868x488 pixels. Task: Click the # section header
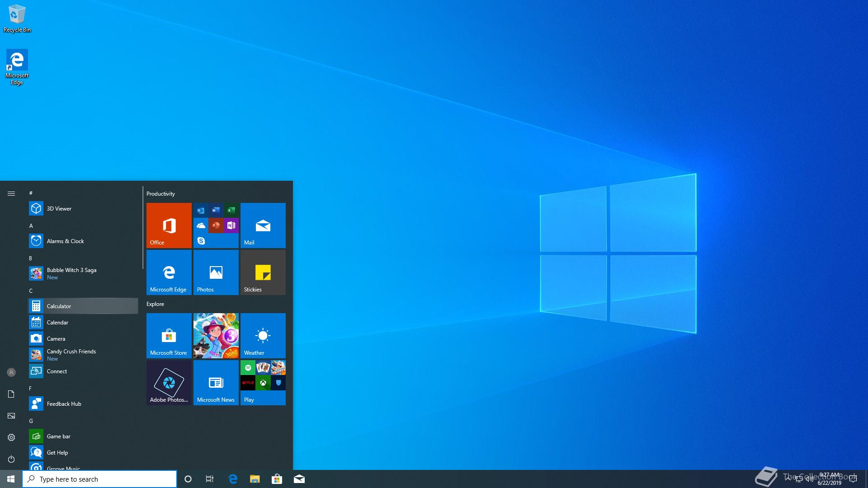31,193
